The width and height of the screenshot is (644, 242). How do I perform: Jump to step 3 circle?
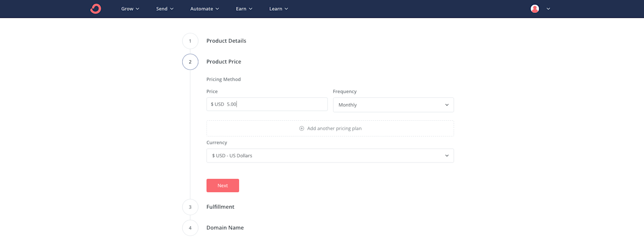[190, 207]
